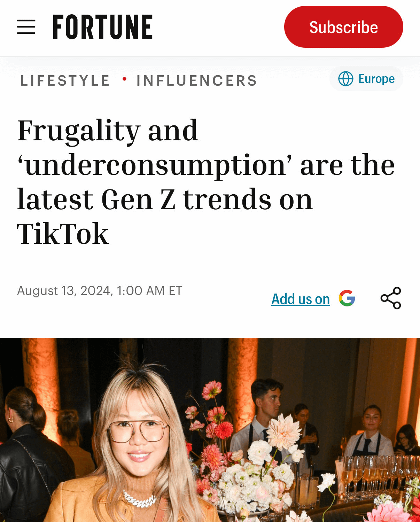The width and height of the screenshot is (420, 522).
Task: Go to the INFLUENCERS section
Action: (197, 80)
